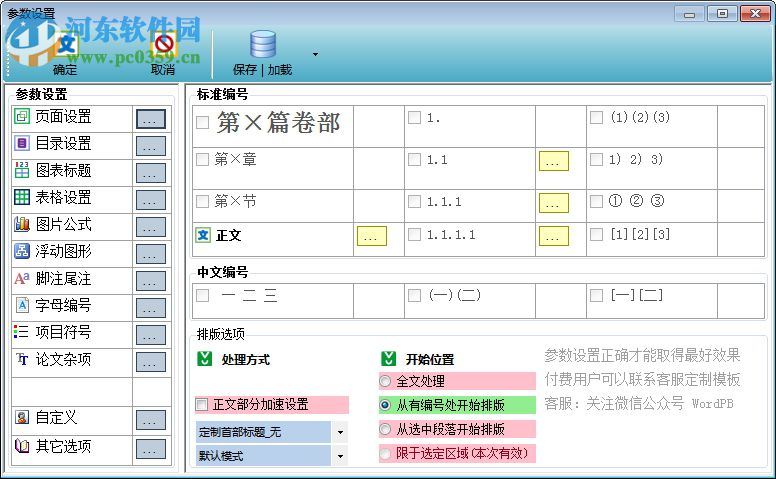
Task: Click the 图表标题 icon
Action: [22, 170]
